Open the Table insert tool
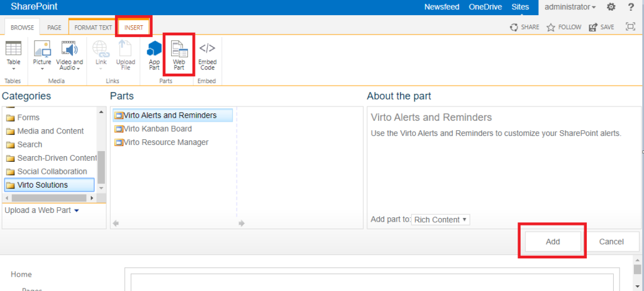The height and width of the screenshot is (291, 644). pyautogui.click(x=14, y=55)
